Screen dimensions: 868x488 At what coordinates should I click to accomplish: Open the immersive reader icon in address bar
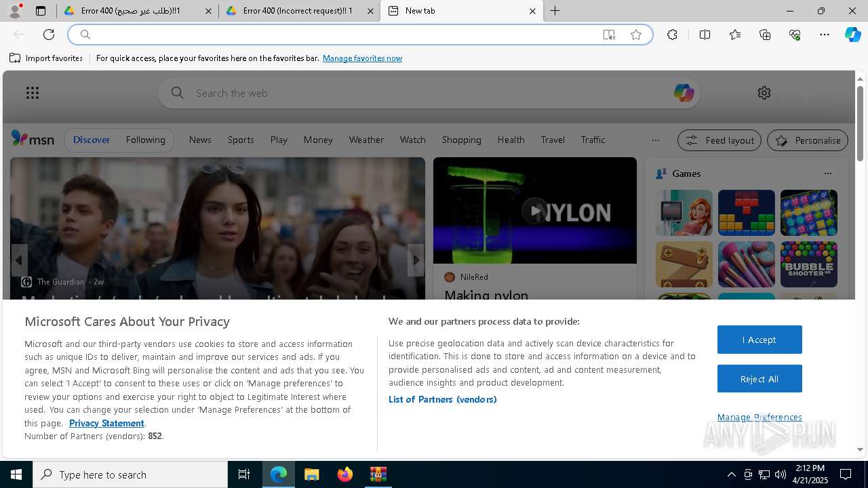pyautogui.click(x=609, y=35)
